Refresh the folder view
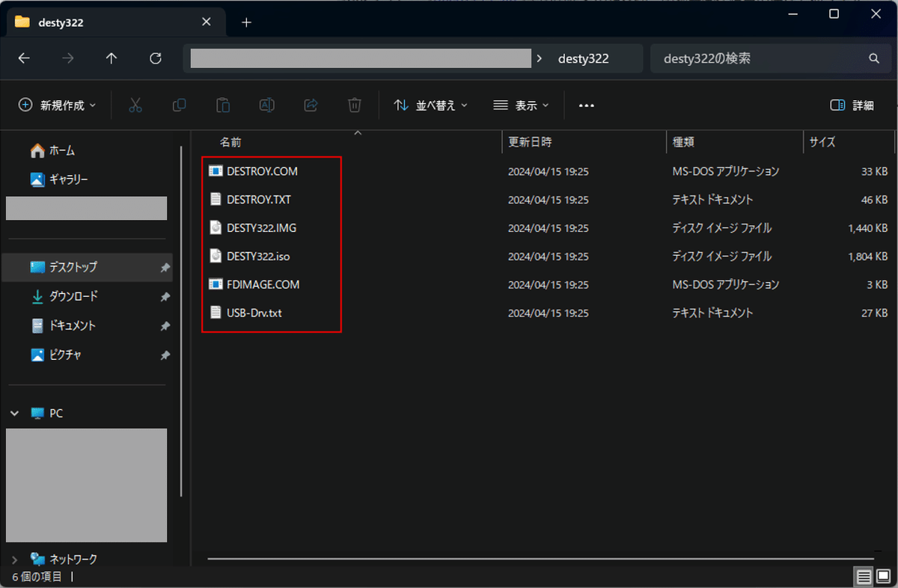898x588 pixels. 156,58
